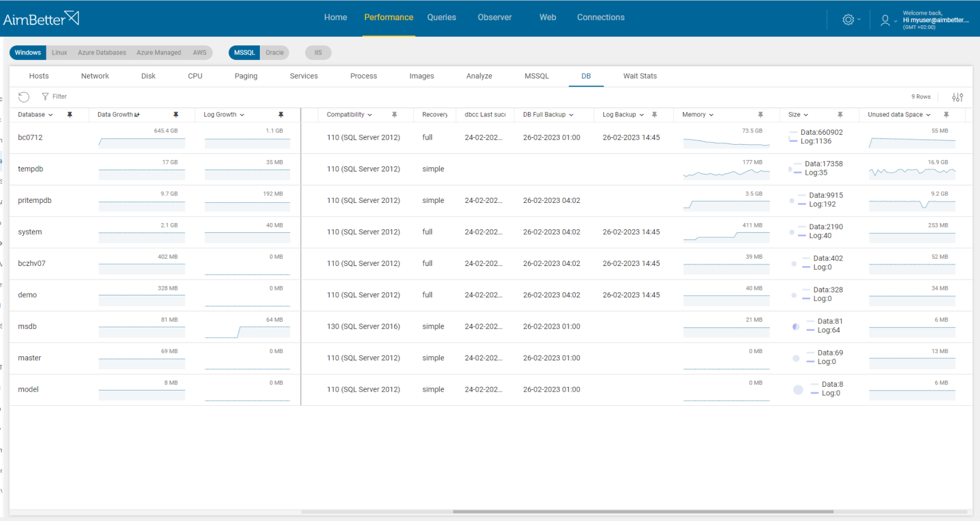Pin the Log Backup column
The image size is (980, 521).
click(655, 115)
